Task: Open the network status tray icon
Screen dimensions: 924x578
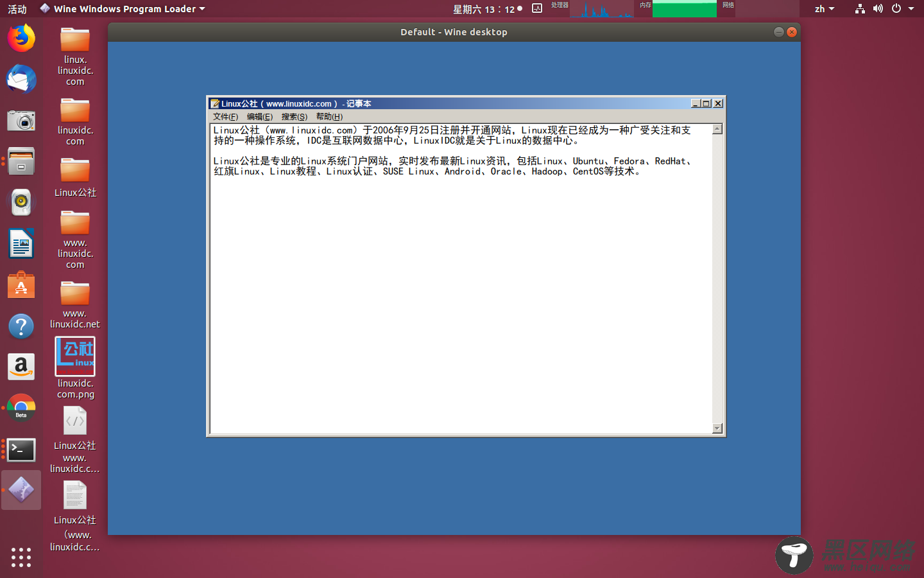Action: coord(860,8)
